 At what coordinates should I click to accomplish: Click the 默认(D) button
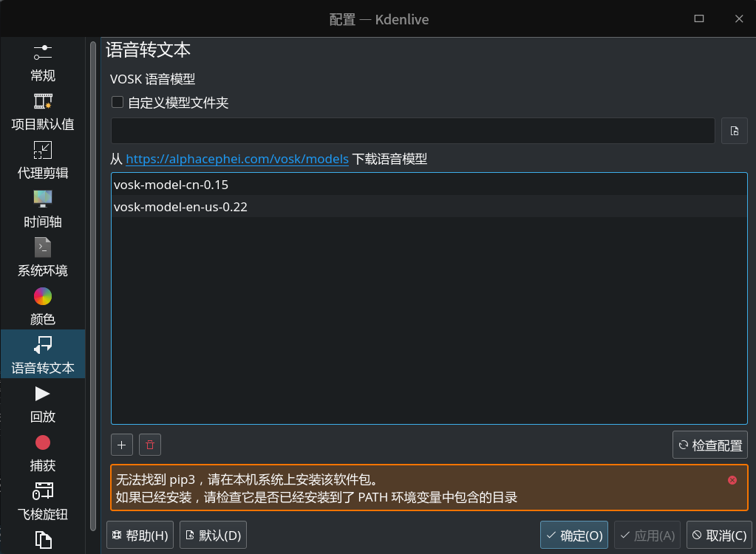point(213,535)
